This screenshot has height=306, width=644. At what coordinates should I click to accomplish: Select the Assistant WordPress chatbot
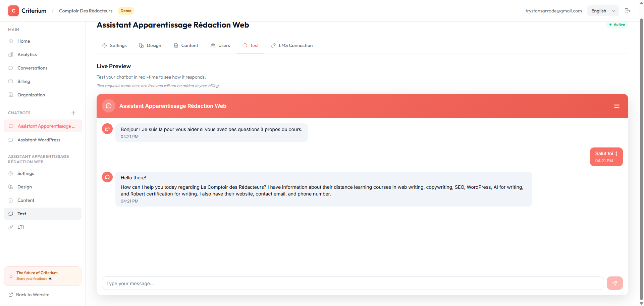[39, 140]
